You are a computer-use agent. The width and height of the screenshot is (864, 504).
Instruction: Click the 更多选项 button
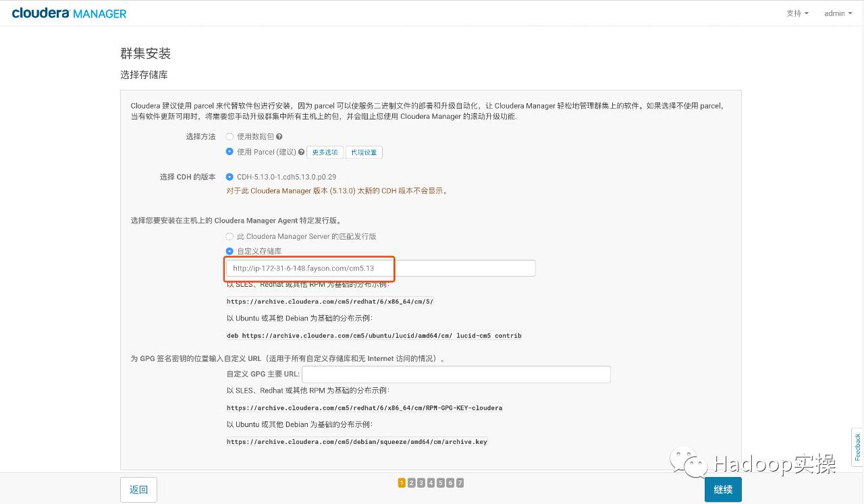pyautogui.click(x=325, y=152)
